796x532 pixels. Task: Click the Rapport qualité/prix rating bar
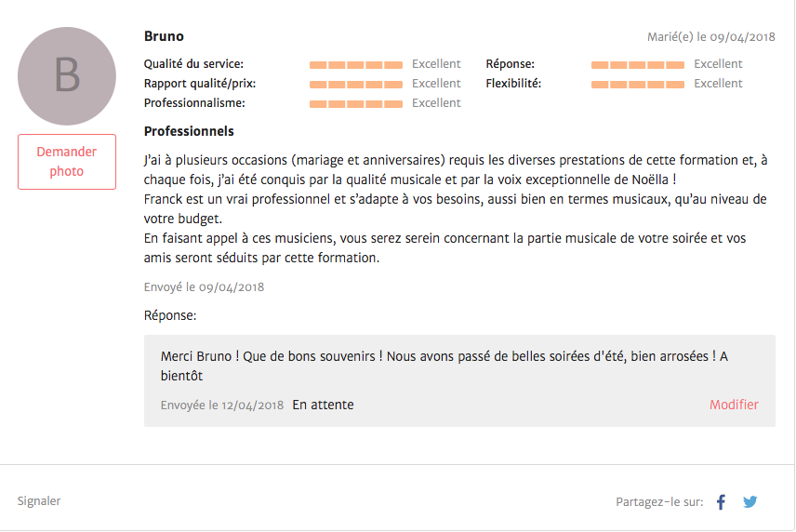357,85
